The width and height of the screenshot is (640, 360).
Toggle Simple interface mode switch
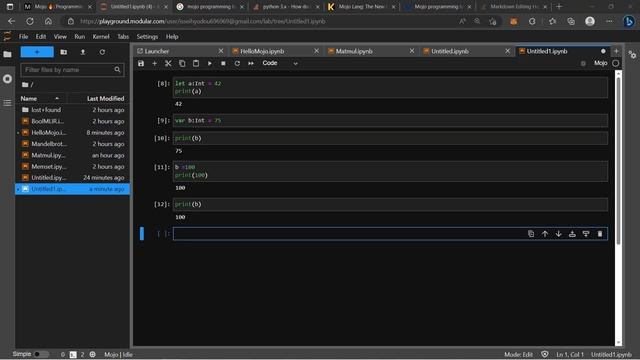coord(41,354)
